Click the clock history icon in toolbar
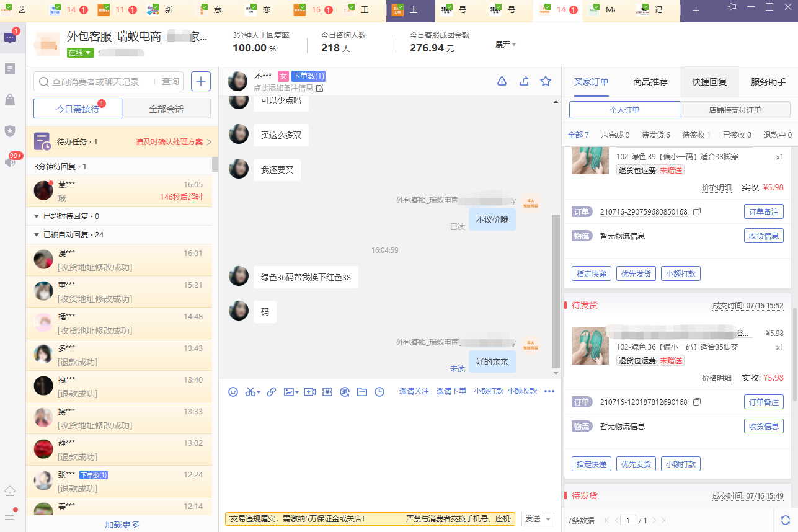Viewport: 798px width, 532px height. [379, 392]
